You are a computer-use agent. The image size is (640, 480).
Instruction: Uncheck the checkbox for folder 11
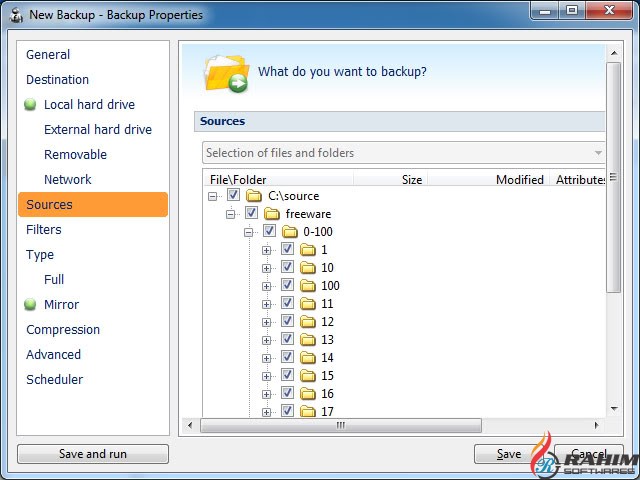[287, 302]
